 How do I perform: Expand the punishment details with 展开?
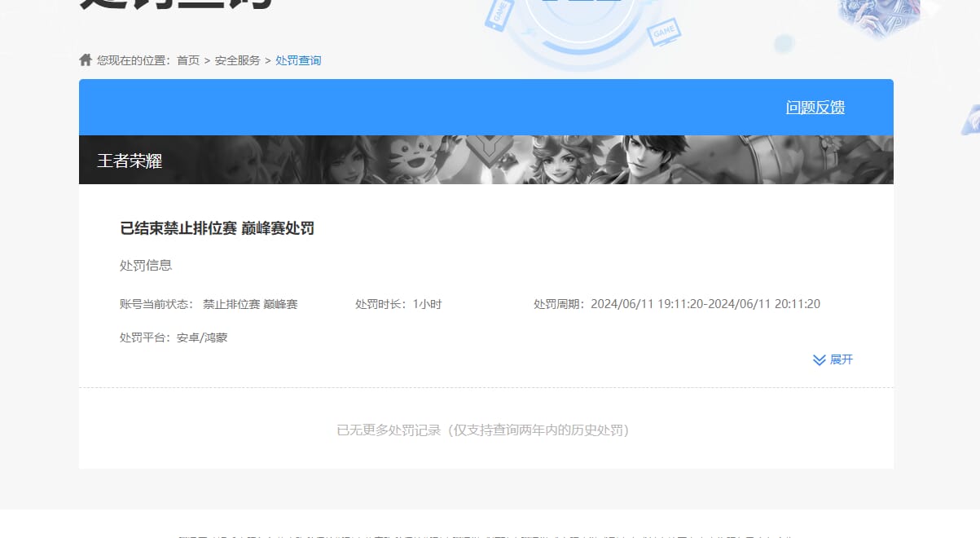[842, 359]
